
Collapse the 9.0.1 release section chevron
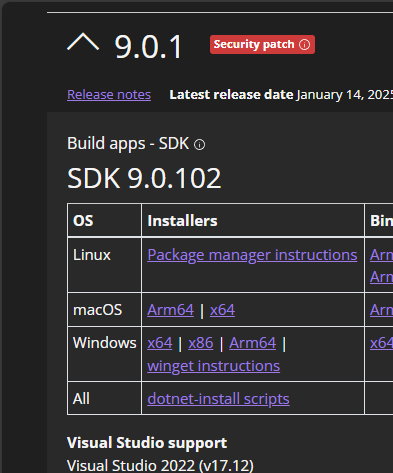(83, 43)
